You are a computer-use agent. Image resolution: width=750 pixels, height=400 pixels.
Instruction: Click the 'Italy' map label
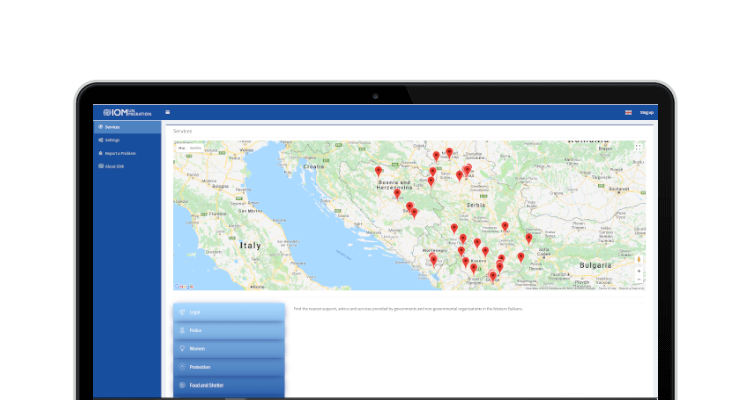click(250, 245)
